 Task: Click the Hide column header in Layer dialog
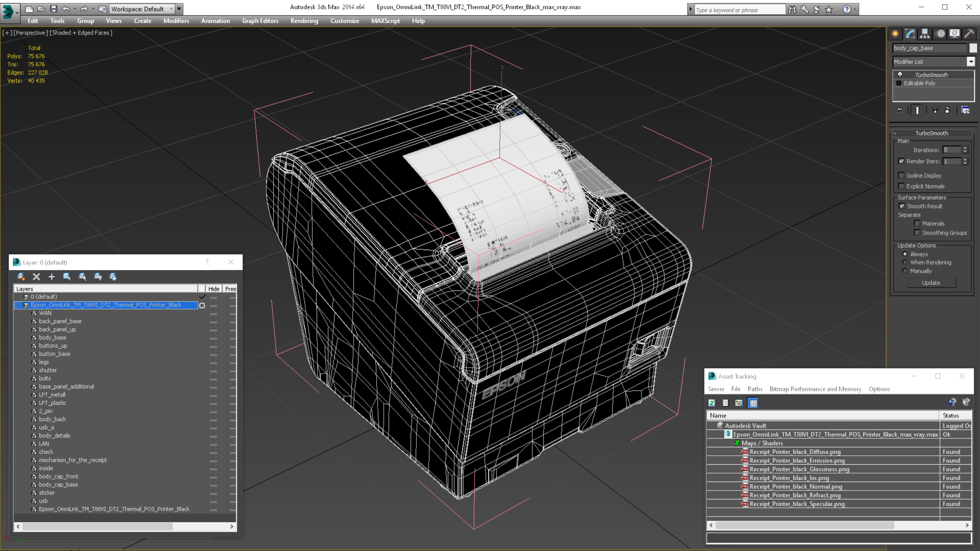(x=213, y=289)
